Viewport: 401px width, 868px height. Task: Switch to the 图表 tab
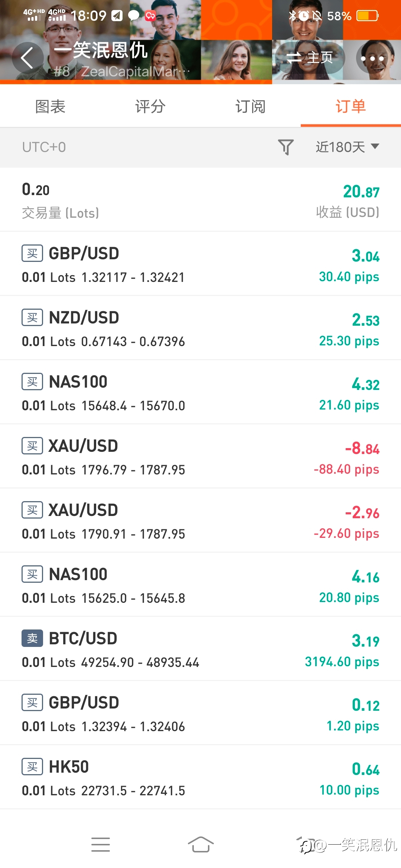(50, 106)
